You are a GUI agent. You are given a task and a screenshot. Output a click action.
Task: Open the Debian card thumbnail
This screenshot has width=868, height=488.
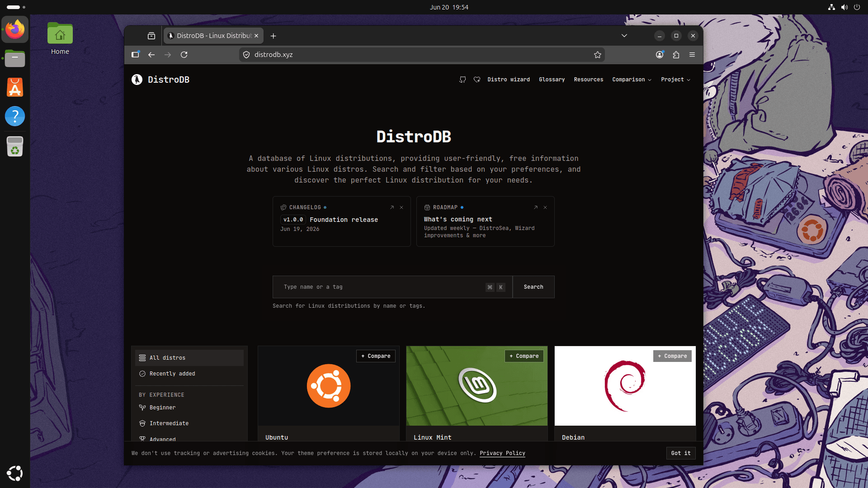coord(625,386)
